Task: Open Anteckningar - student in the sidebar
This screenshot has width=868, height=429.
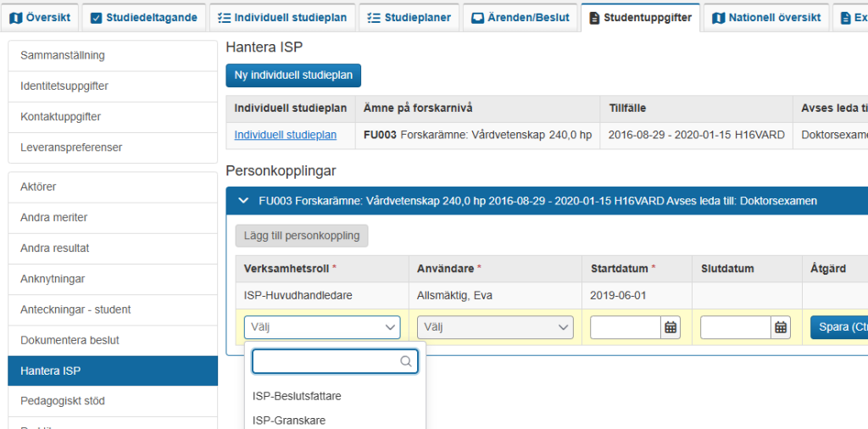Action: click(x=113, y=309)
